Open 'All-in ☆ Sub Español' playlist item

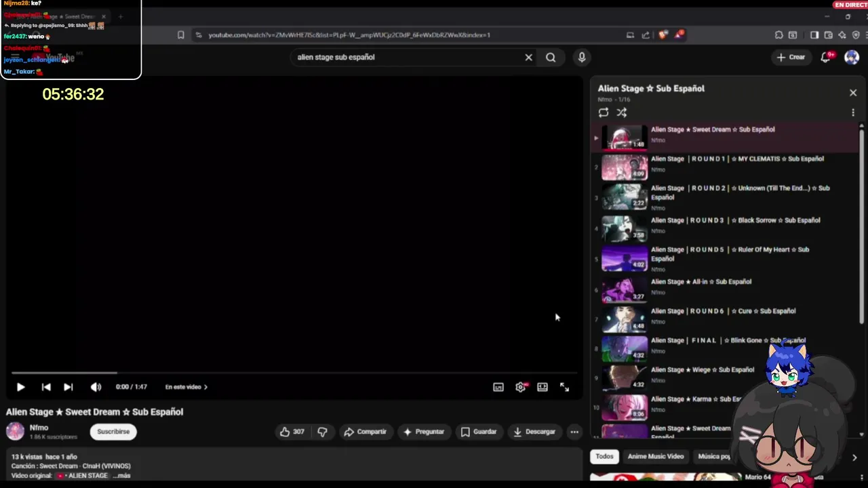(x=726, y=290)
